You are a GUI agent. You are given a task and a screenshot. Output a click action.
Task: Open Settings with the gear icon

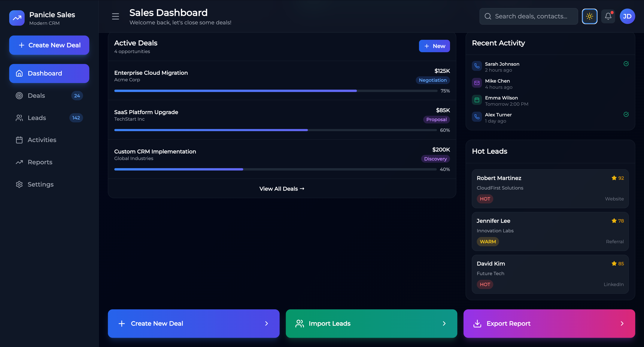pyautogui.click(x=19, y=184)
